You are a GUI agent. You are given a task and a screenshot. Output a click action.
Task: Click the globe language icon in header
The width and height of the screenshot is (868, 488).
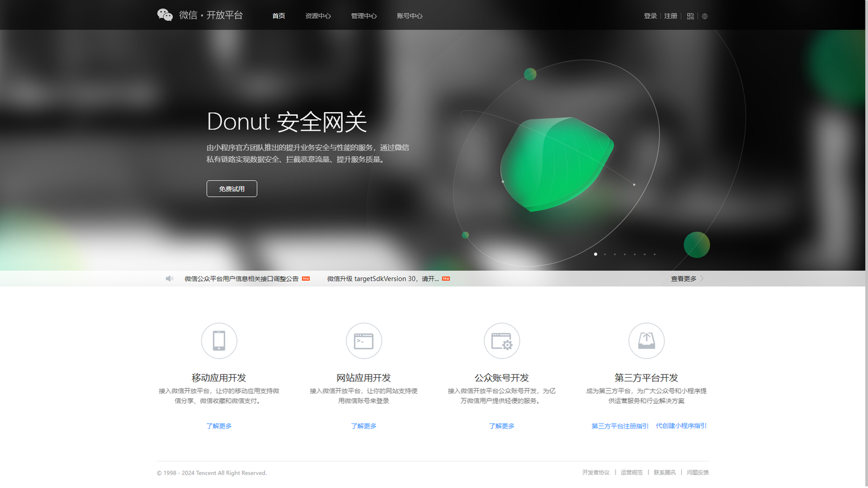click(705, 16)
